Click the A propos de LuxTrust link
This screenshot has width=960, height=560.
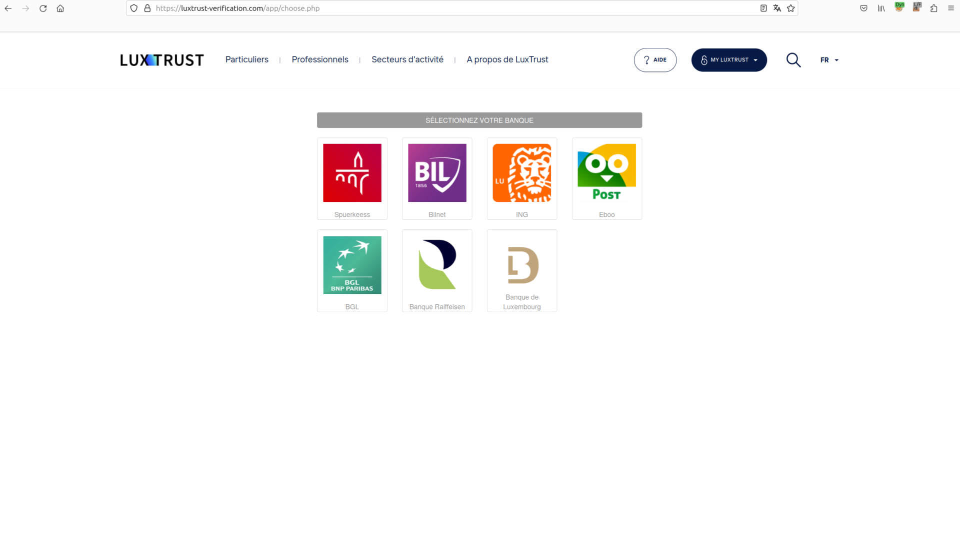pos(507,59)
